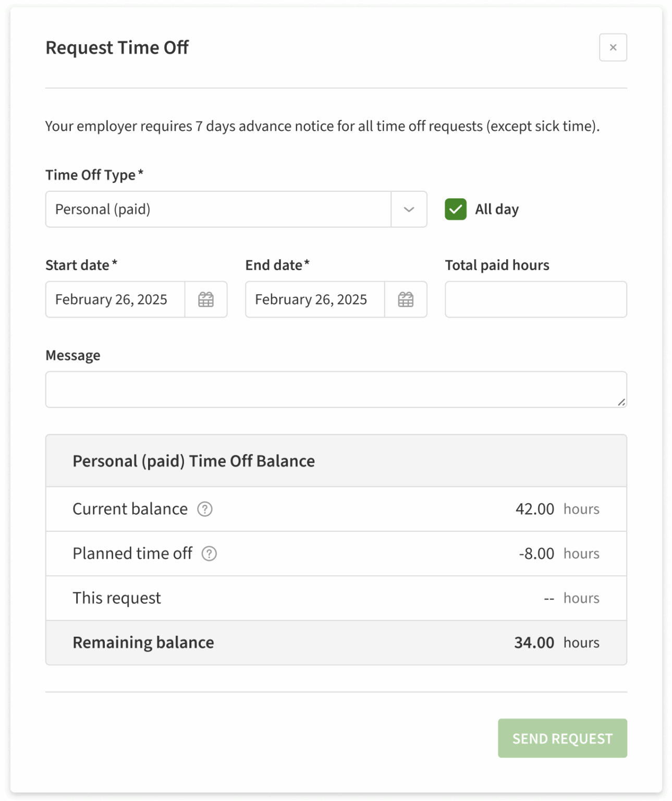This screenshot has width=672, height=801.
Task: Click the resize handle on Message box
Action: click(x=622, y=402)
